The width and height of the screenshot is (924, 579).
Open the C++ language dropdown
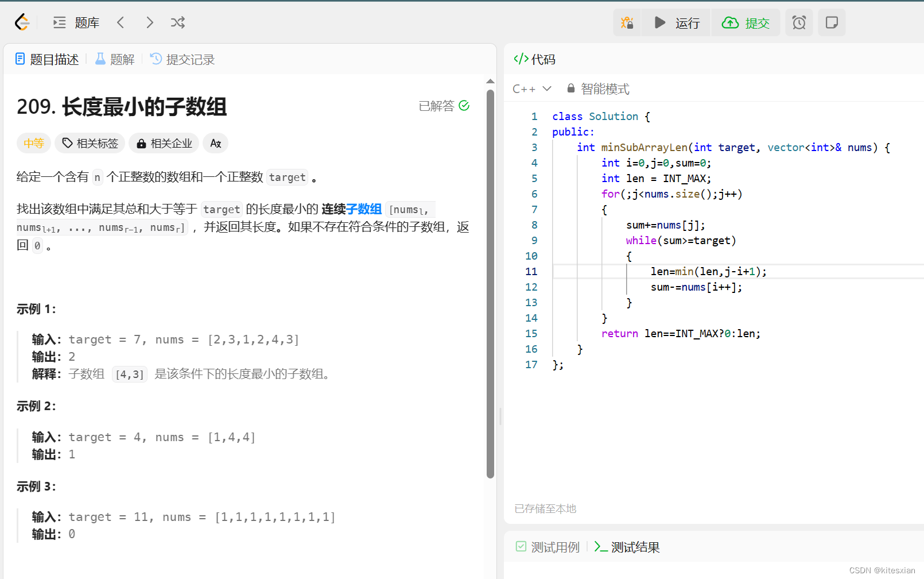click(531, 88)
